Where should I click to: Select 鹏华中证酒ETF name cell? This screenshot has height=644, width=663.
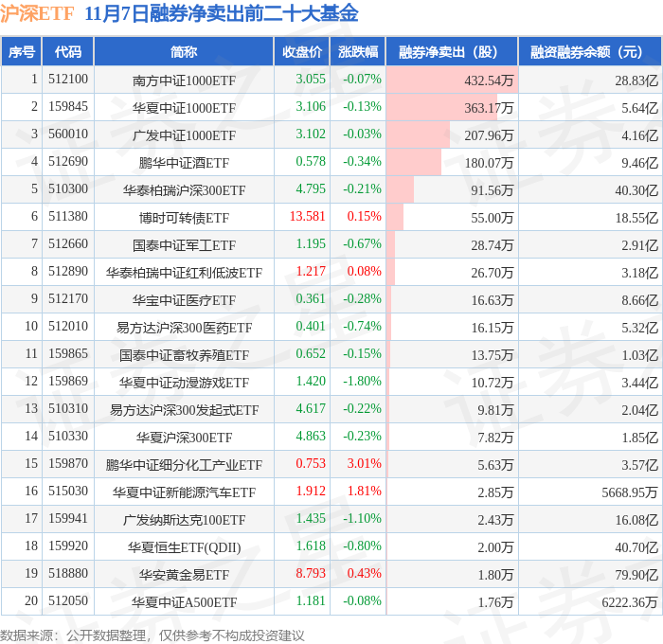(x=184, y=163)
